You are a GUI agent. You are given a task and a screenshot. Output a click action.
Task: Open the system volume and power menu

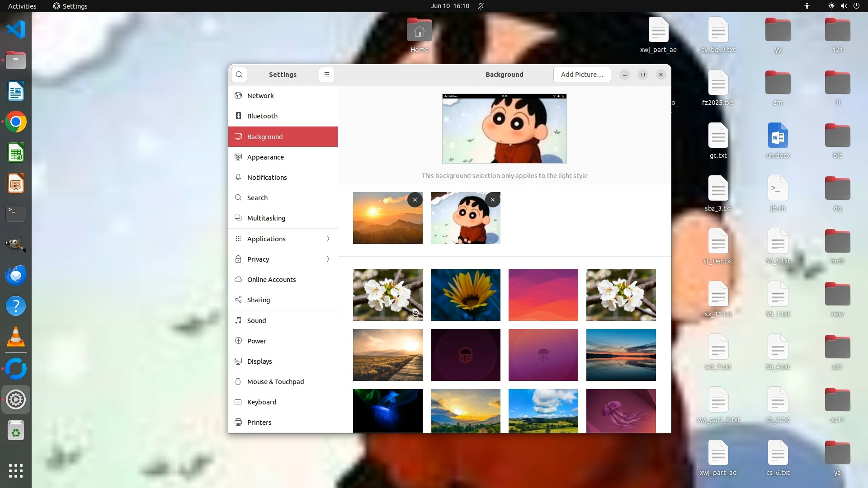coord(844,6)
